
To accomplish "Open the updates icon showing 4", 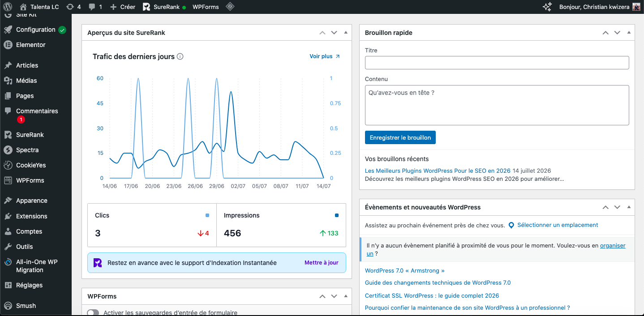I will (70, 7).
